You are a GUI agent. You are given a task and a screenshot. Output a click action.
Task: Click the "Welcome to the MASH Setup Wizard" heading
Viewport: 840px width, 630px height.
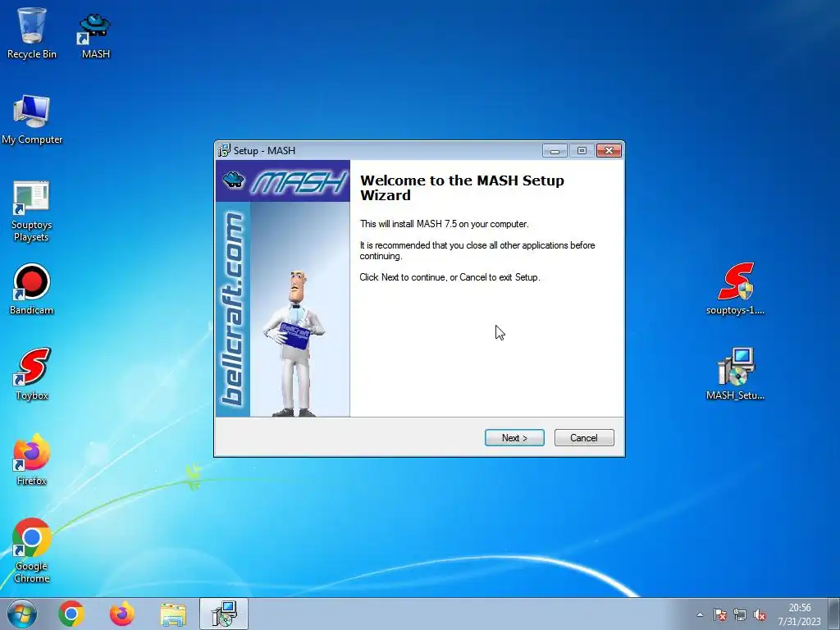462,188
